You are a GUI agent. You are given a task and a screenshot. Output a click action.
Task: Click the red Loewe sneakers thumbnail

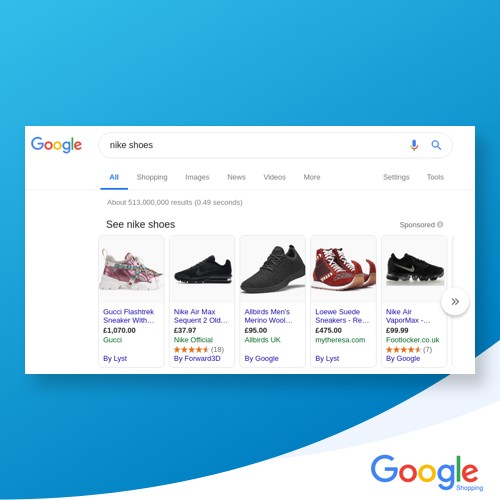(343, 269)
